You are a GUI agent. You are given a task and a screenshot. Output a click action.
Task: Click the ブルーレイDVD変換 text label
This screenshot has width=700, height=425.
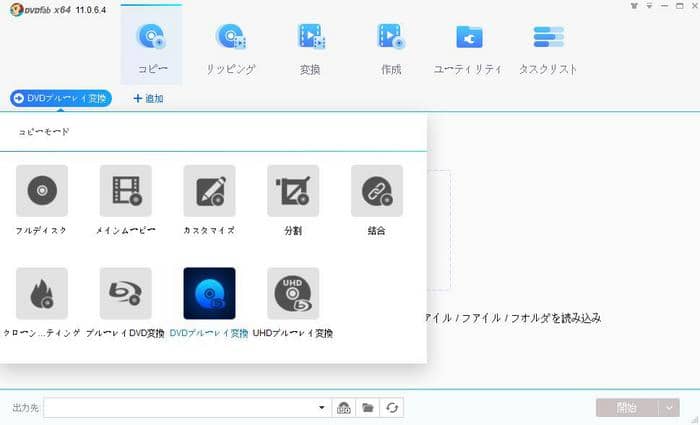[x=125, y=333]
